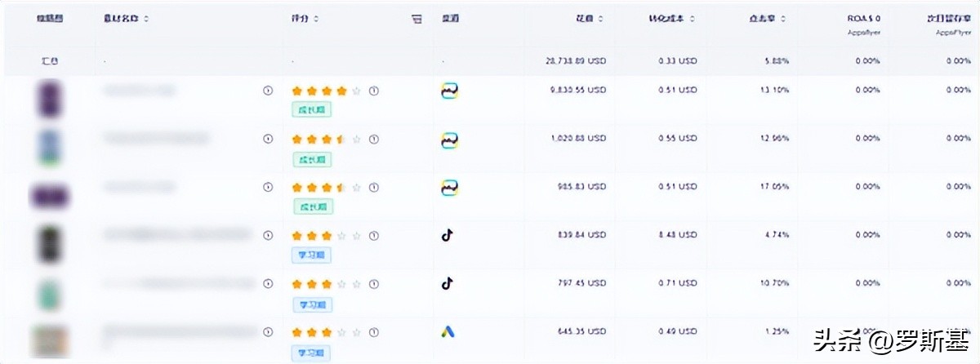Open the thumbnail in the 645.35 USD row

[49, 340]
